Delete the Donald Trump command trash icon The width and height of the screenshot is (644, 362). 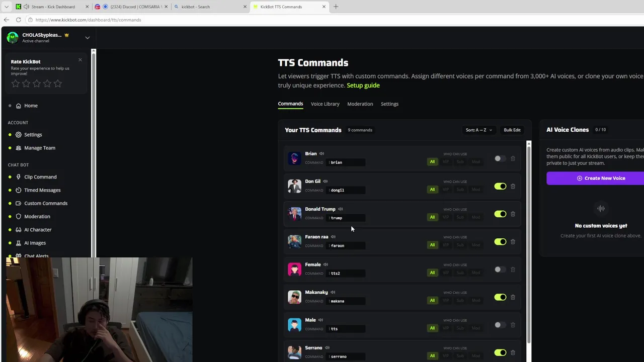point(513,214)
